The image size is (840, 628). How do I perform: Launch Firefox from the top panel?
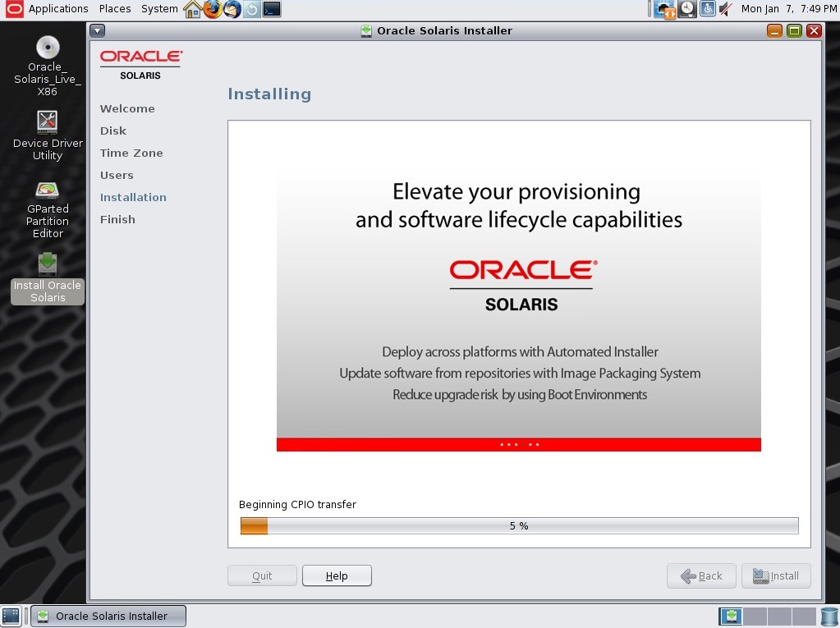[213, 9]
